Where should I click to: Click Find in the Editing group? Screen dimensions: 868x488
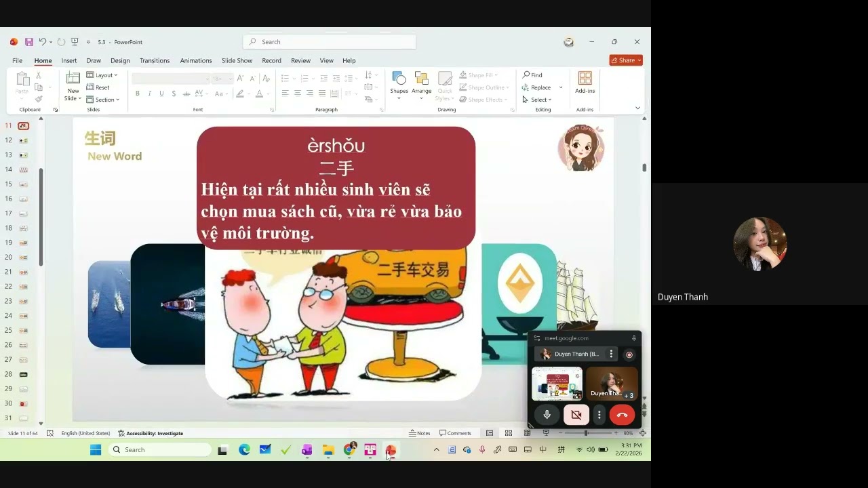[532, 75]
